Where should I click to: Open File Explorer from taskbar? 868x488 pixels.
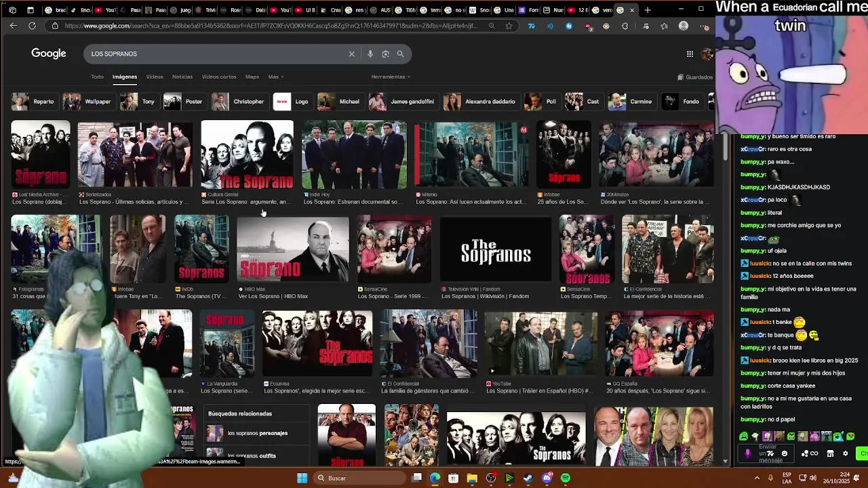472,478
